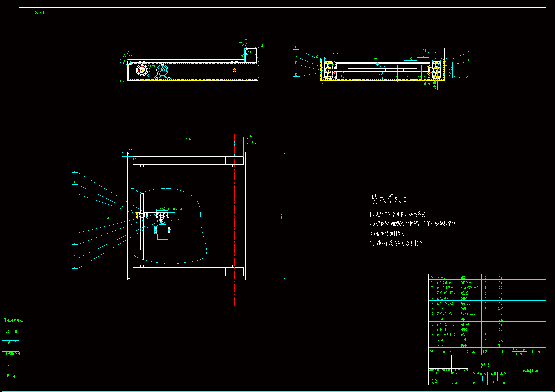Select the 600 vertical dimension text
The width and height of the screenshot is (555, 392).
(x=108, y=216)
